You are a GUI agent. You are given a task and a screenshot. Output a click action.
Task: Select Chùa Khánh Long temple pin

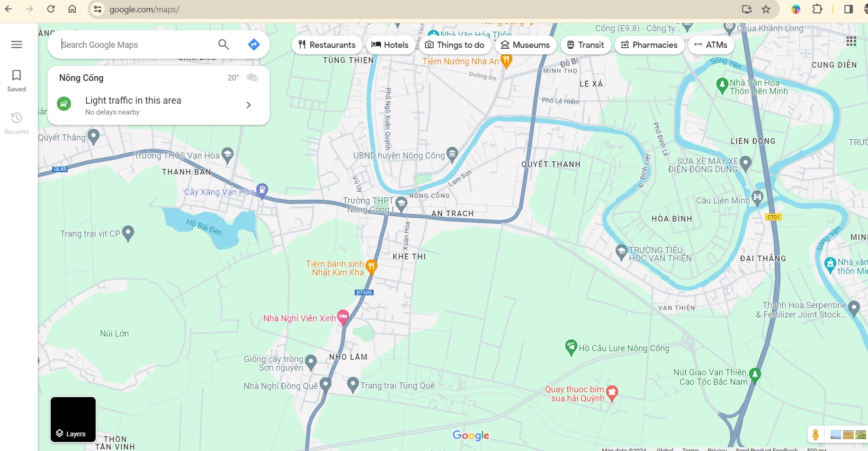[730, 28]
